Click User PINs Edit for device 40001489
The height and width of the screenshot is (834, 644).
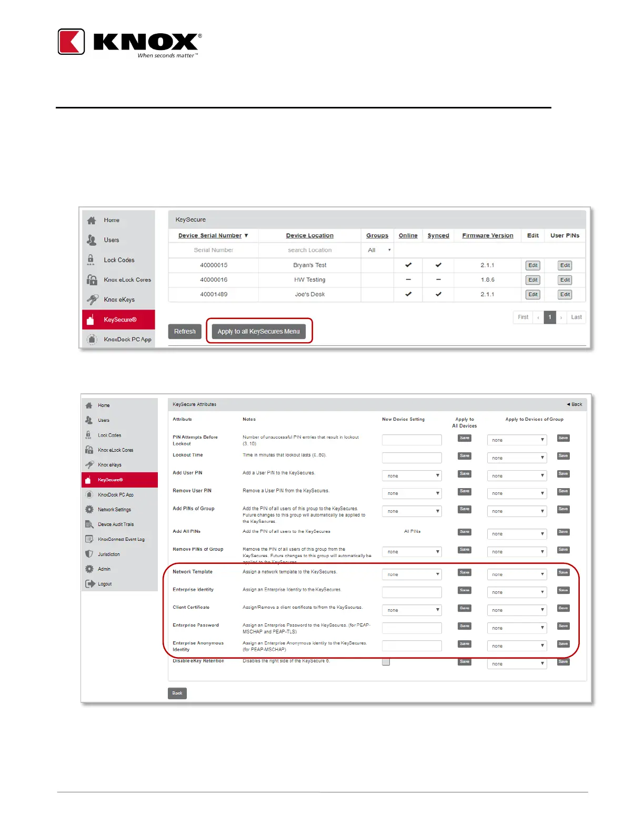(x=565, y=294)
